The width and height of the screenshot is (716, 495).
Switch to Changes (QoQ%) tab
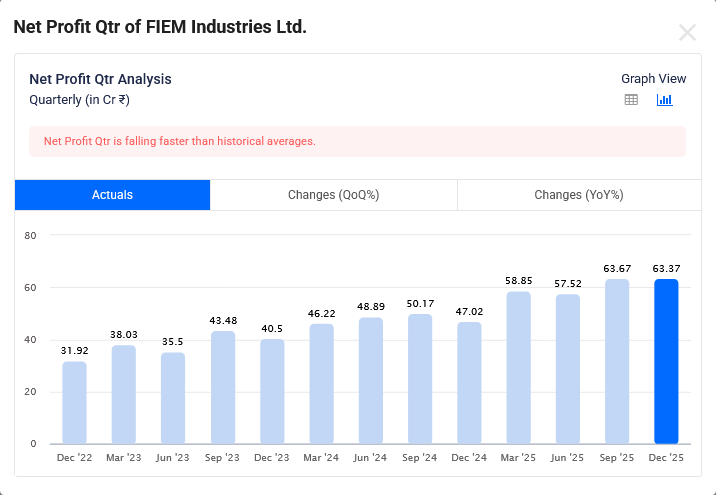(333, 195)
